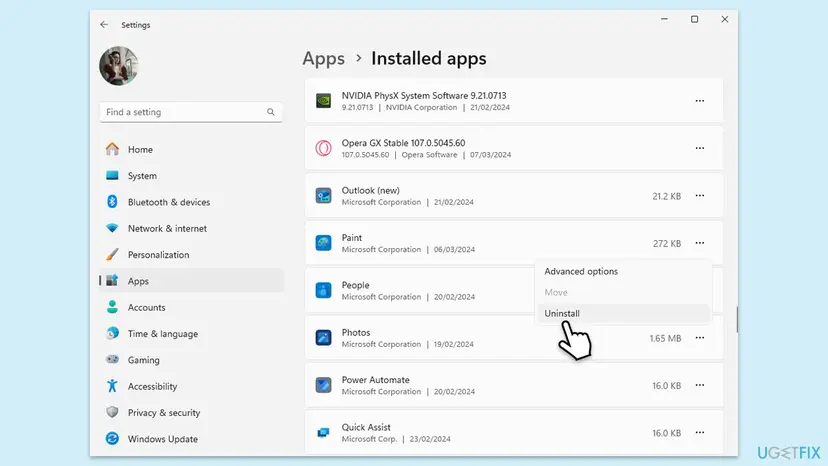828x466 pixels.
Task: Click the Paint app icon
Action: (323, 243)
